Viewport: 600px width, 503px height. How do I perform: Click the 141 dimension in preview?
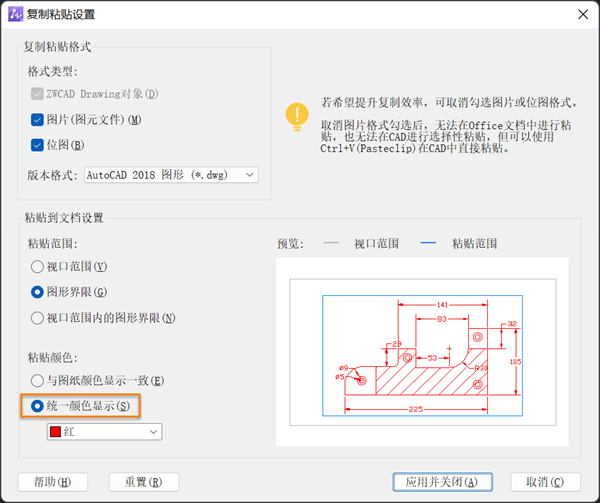tap(442, 305)
